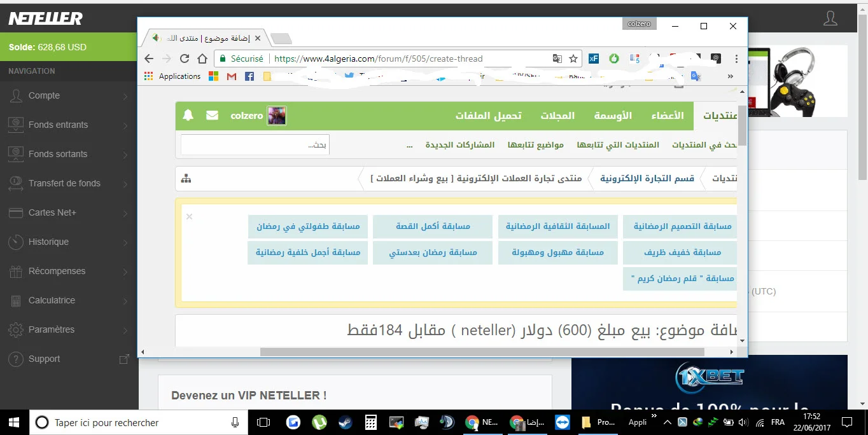Screen dimensions: 868x435
Task: Click the notifications bell icon in forum header
Action: [188, 116]
